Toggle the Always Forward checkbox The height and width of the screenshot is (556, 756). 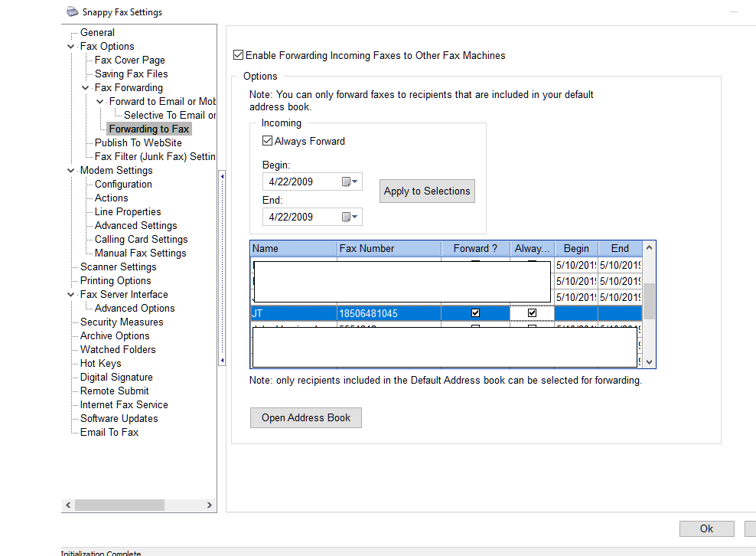click(267, 142)
